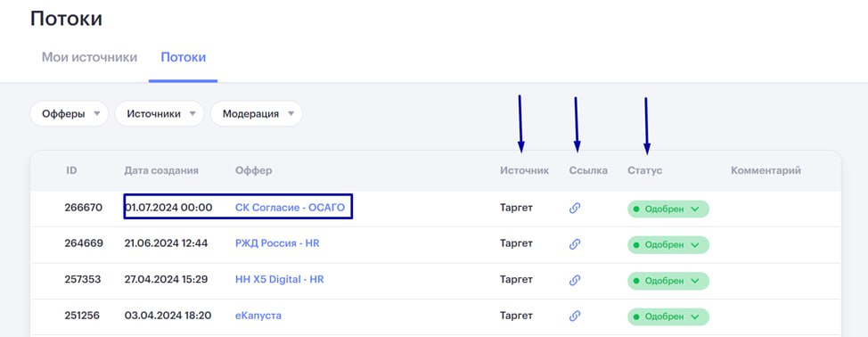The image size is (868, 337).
Task: Open the Офферы filter dropdown
Action: pos(69,113)
